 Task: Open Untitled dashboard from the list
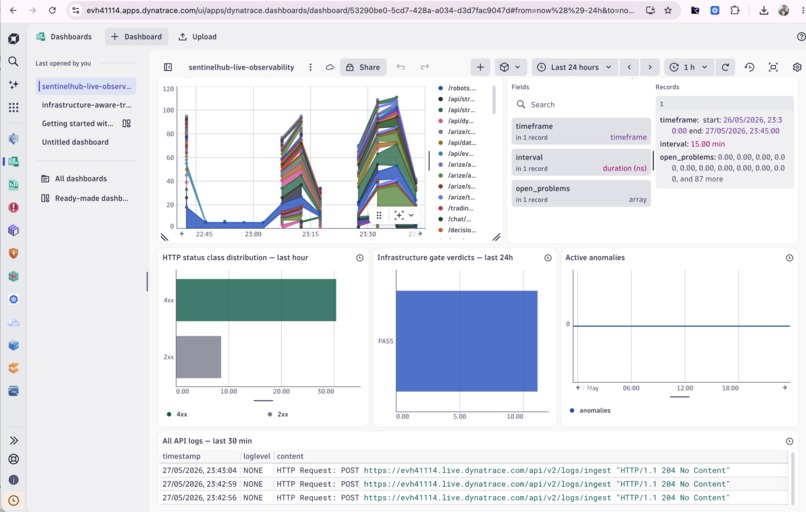75,142
